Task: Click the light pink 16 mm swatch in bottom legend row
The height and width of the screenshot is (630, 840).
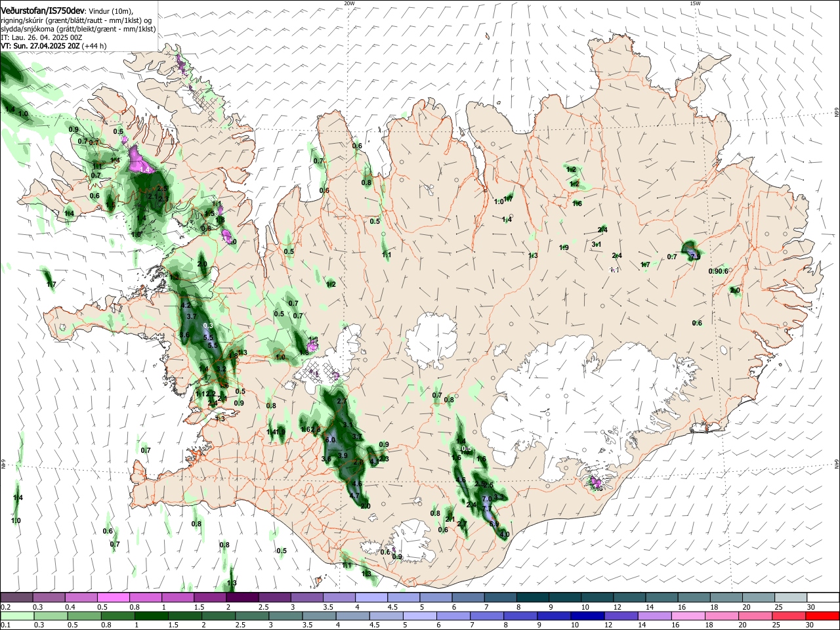Action: pyautogui.click(x=689, y=616)
